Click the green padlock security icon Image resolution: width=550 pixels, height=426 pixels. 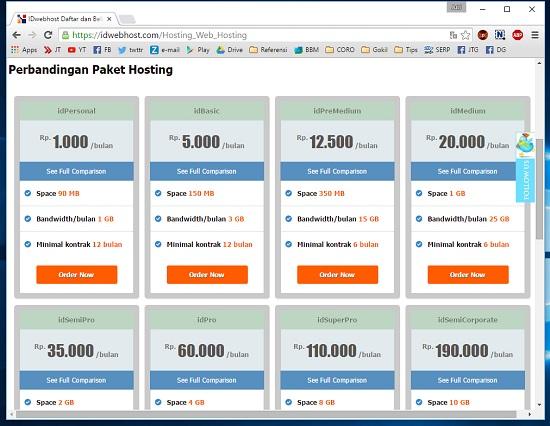coord(65,35)
